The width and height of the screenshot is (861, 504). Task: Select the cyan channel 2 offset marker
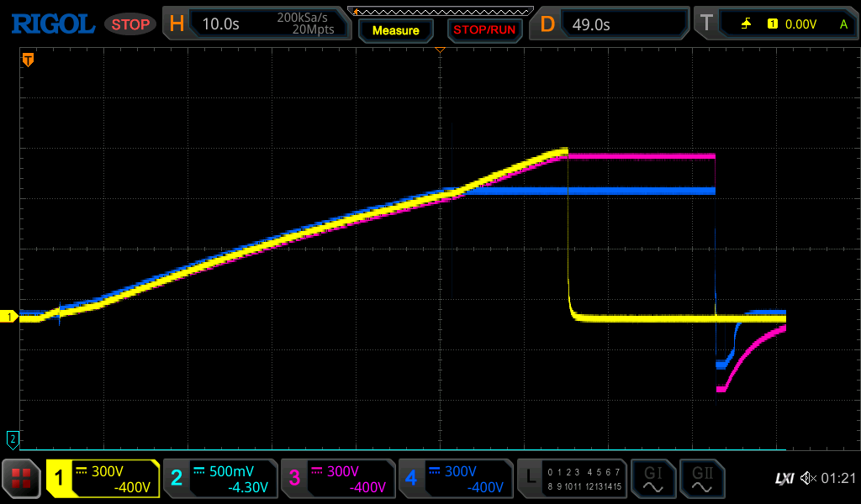point(13,438)
